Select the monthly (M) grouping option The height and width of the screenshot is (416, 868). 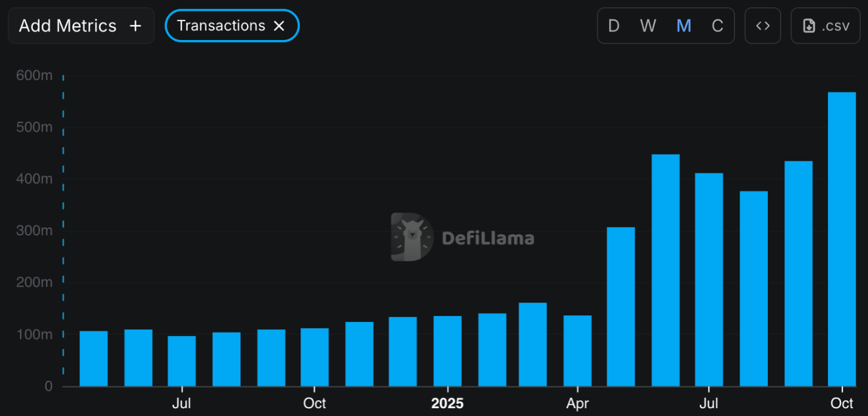683,25
